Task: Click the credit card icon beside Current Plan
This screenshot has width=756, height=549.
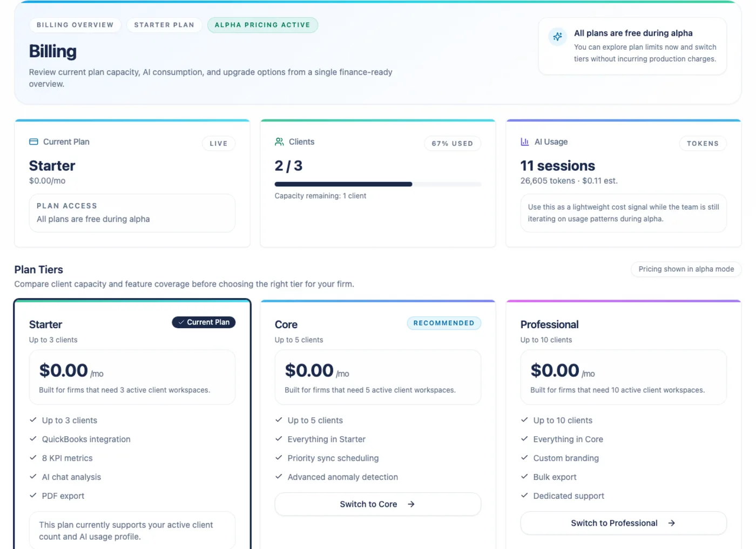Action: pyautogui.click(x=33, y=141)
